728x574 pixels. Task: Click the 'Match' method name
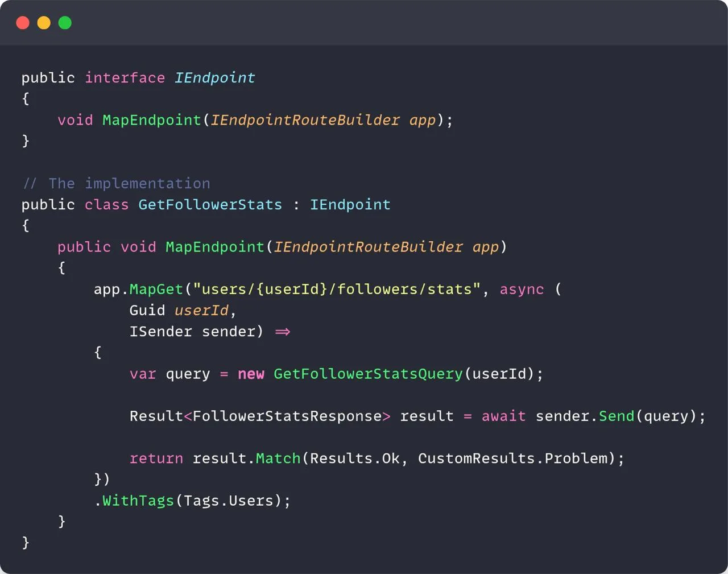pyautogui.click(x=278, y=459)
